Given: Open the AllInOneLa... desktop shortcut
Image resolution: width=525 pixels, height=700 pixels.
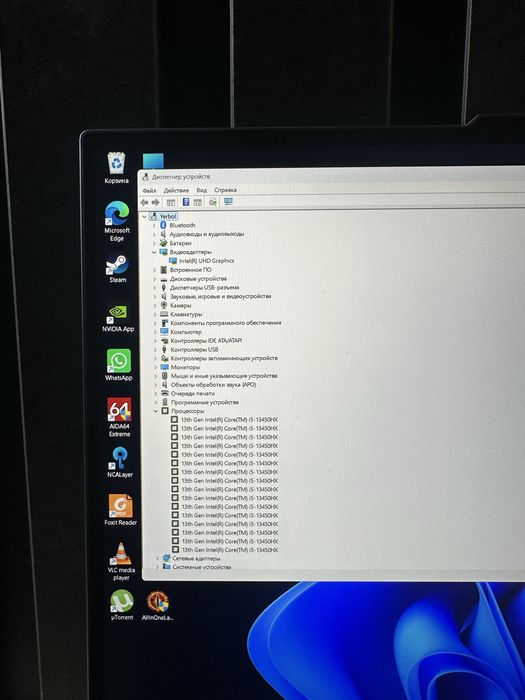Looking at the screenshot, I should tap(158, 605).
